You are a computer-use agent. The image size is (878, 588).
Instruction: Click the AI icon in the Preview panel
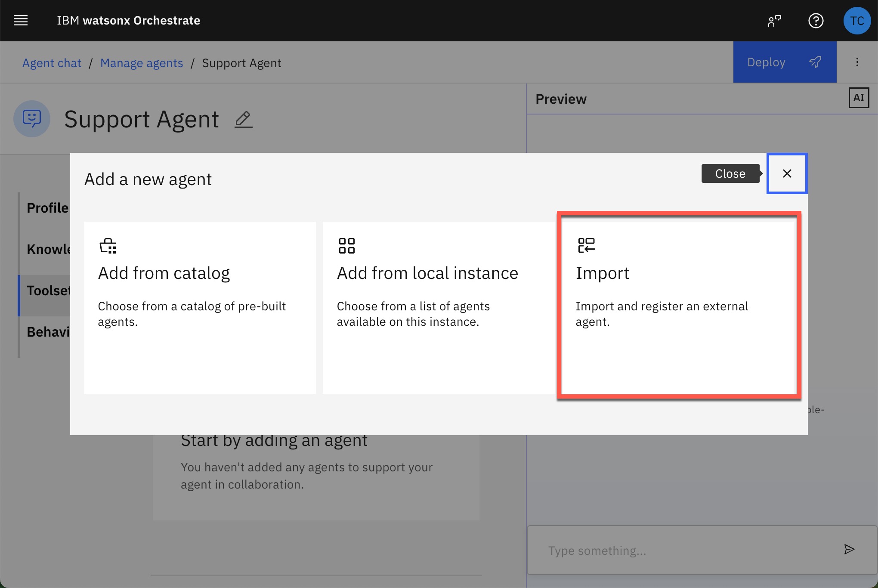859,98
